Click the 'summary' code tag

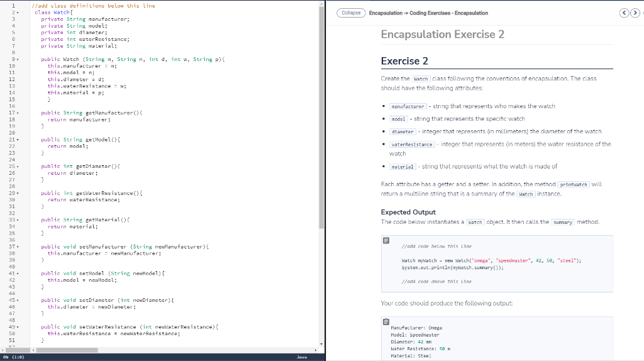563,222
